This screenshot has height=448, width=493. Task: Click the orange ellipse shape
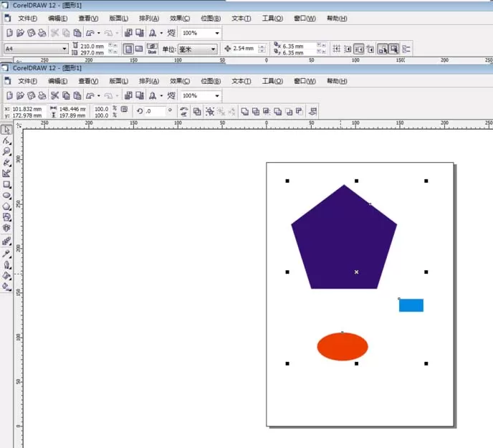(x=343, y=346)
